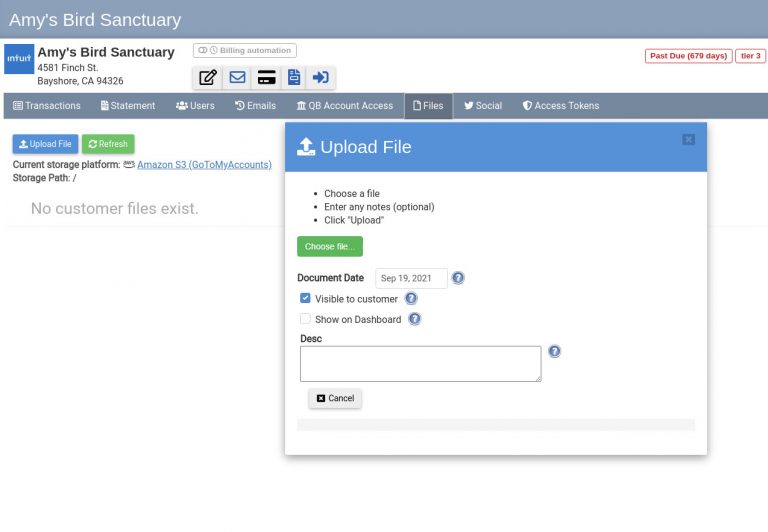Screen dimensions: 768x532
Task: Open the Transactions tab
Action: 47,106
